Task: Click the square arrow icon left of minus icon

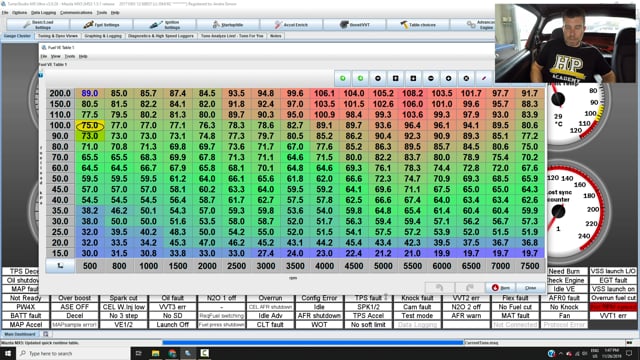Action: coord(413,78)
